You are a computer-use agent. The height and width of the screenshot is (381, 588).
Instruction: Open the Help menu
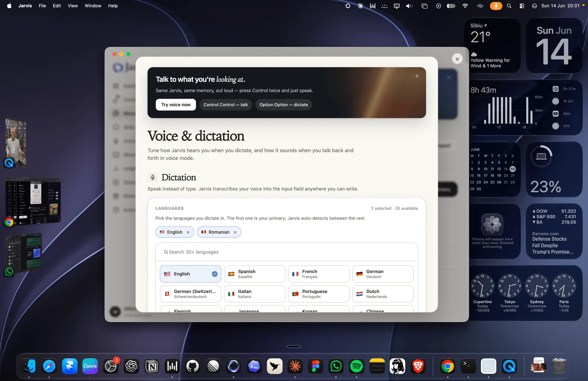[113, 6]
